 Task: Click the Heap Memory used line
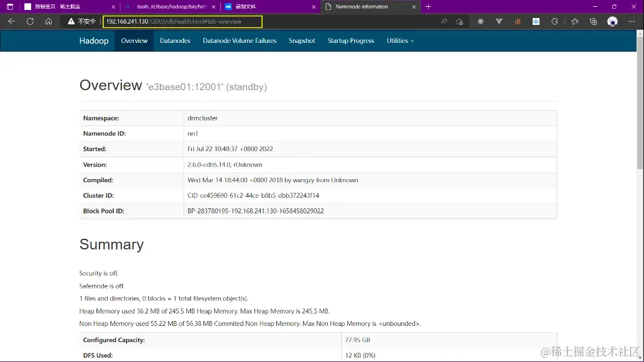point(205,311)
